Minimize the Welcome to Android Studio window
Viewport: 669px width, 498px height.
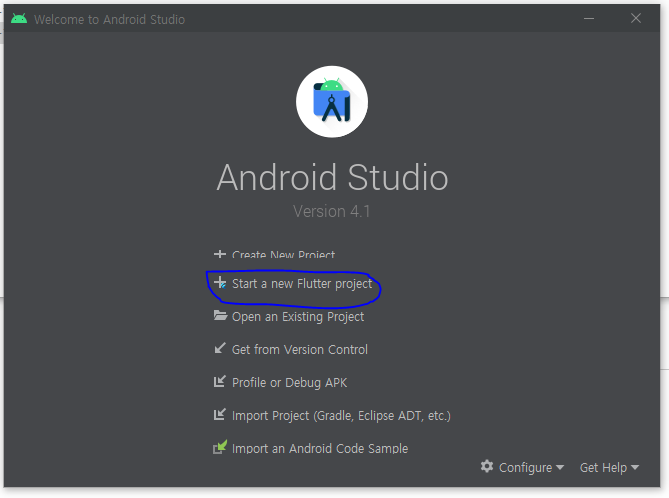(x=589, y=18)
